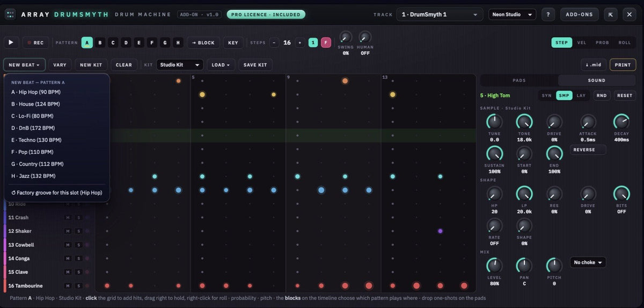Turn the Pitch knob
The image size is (644, 308).
554,266
